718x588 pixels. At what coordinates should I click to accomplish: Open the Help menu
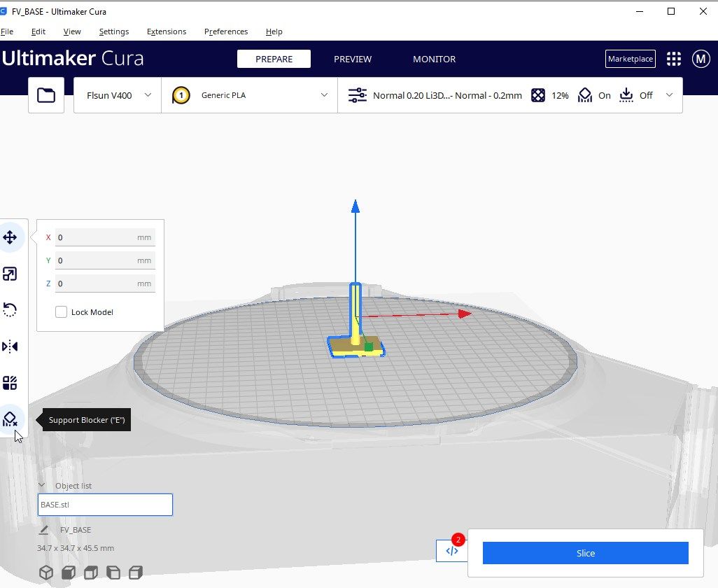(x=274, y=31)
